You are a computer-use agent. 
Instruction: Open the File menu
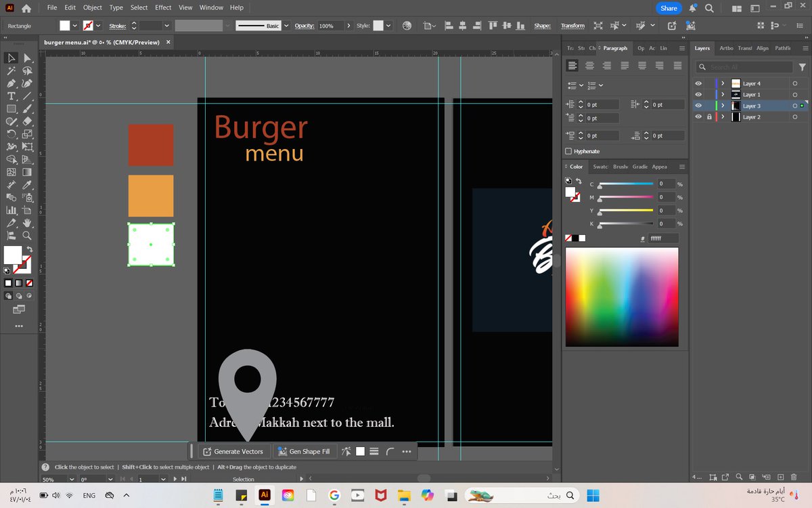click(52, 7)
